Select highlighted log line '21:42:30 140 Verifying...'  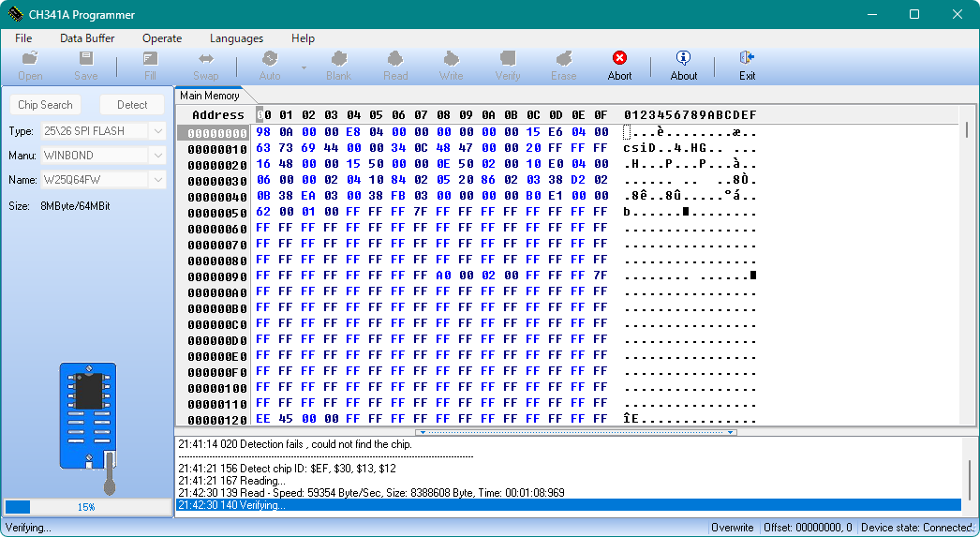(569, 505)
